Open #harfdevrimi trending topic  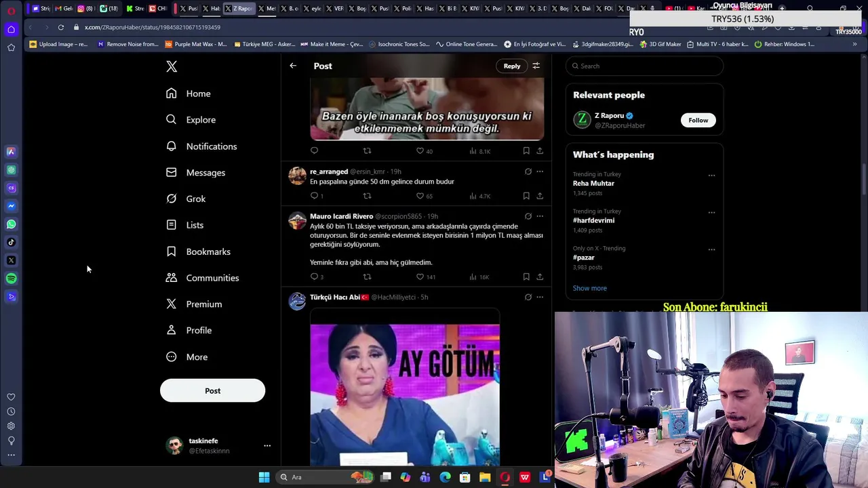point(593,220)
